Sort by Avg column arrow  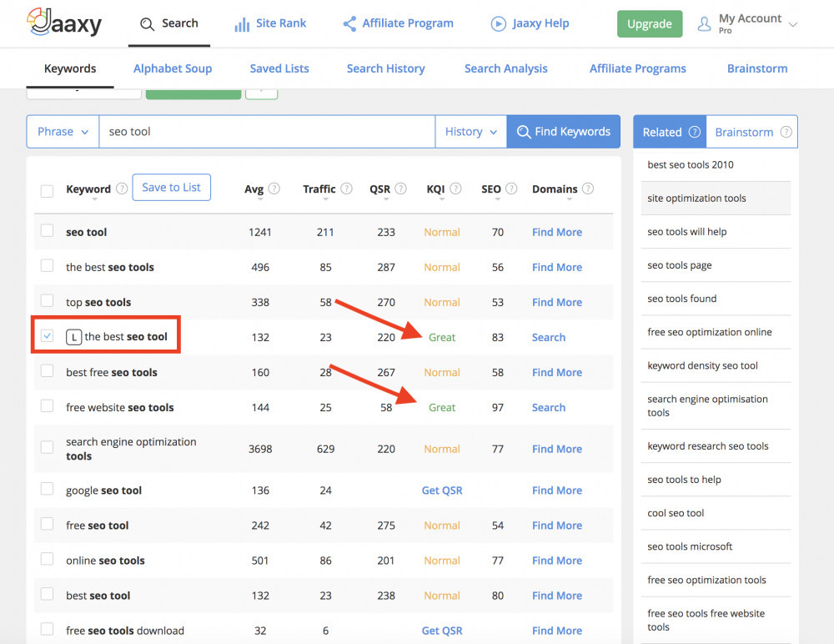tap(260, 199)
